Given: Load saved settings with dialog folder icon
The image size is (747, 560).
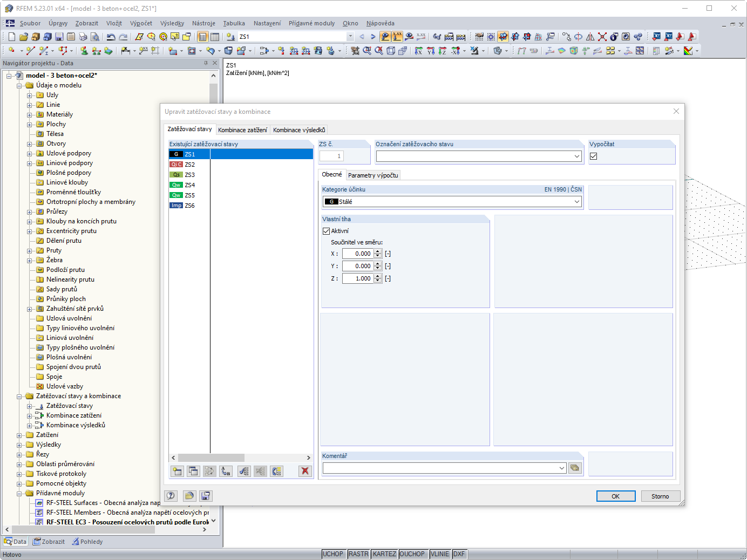Looking at the screenshot, I should point(189,496).
